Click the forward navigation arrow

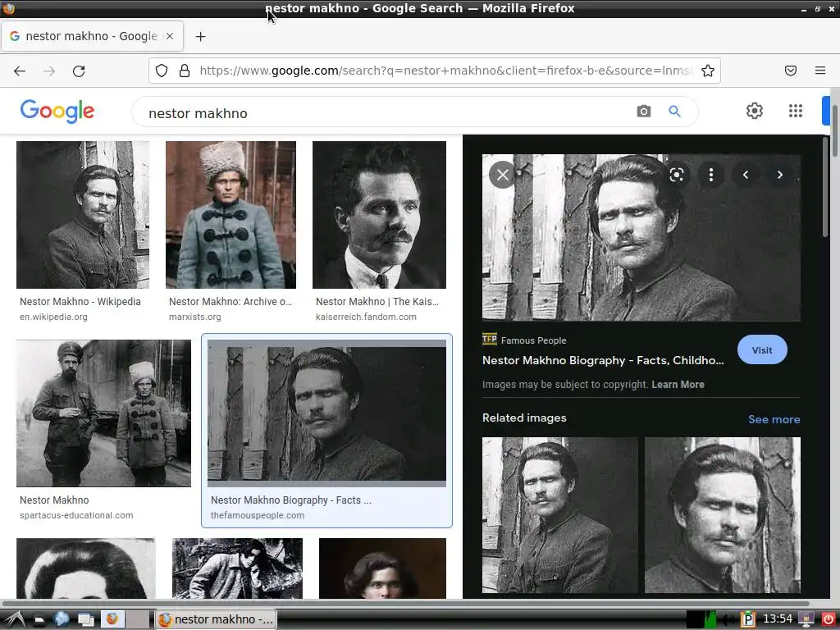(49, 71)
